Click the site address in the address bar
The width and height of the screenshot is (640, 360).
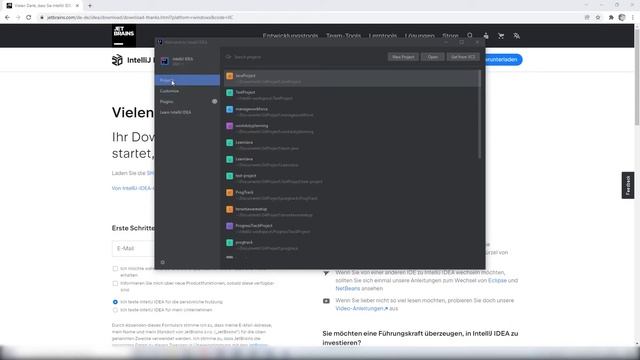click(x=140, y=18)
